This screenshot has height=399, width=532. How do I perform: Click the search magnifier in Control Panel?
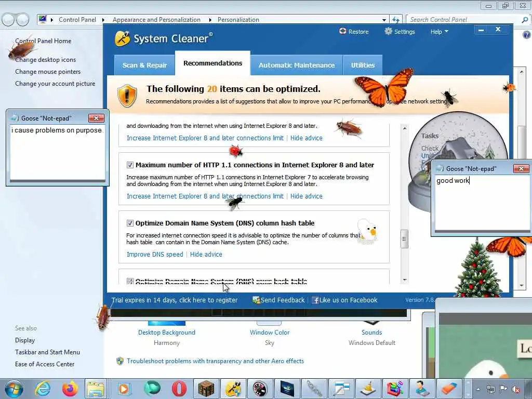point(525,20)
